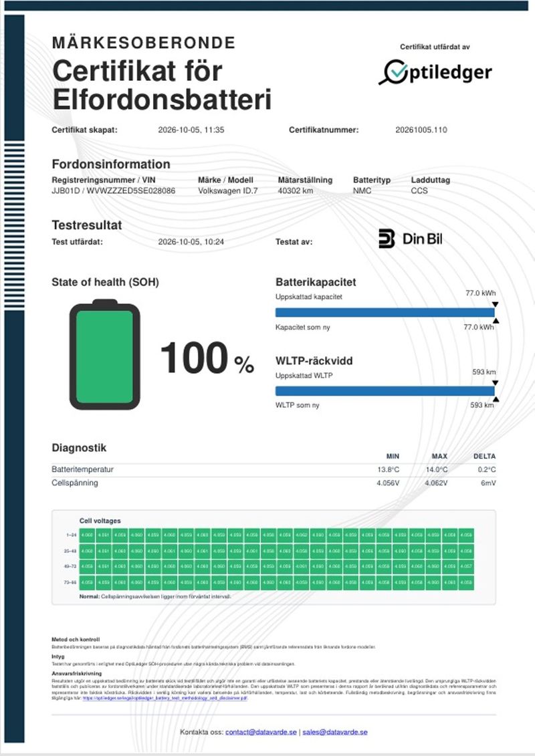Click the certificate number 20261005.110
The image size is (535, 756).
click(421, 130)
